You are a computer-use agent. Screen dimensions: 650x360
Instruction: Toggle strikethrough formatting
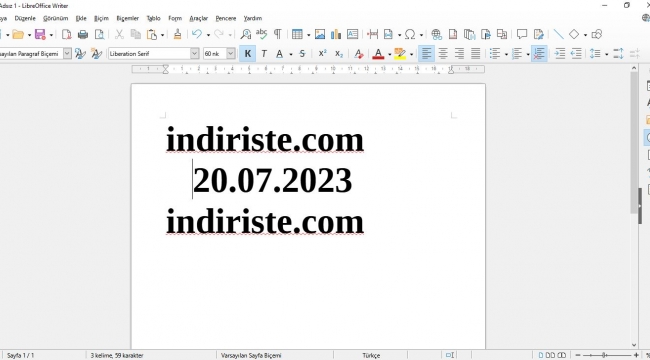point(302,54)
